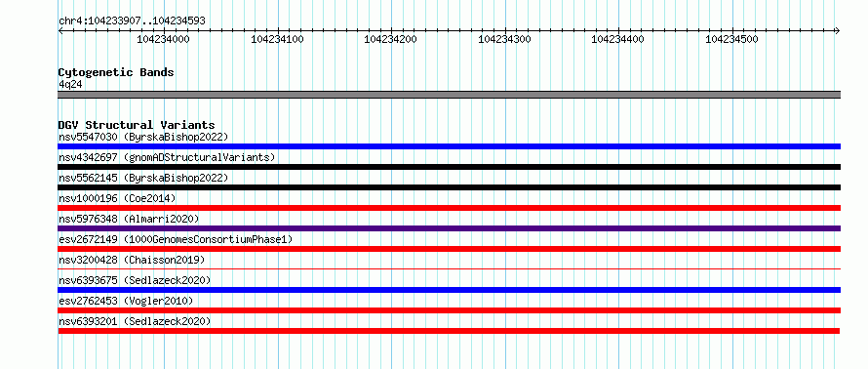Select the blue bar for nsv5547030

coord(449,146)
